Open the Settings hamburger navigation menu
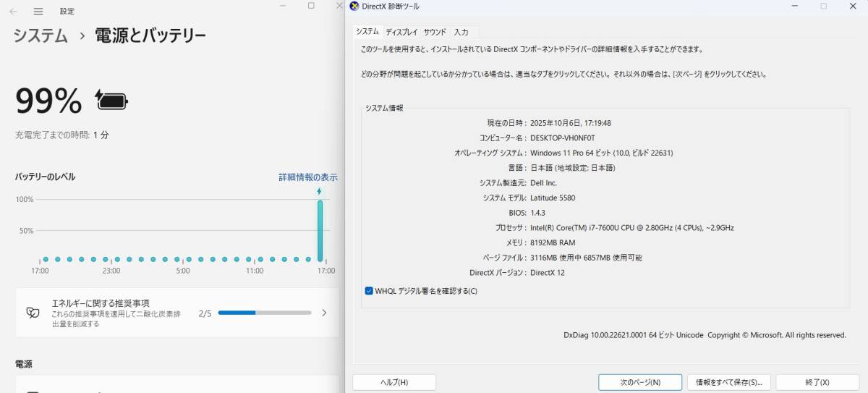 [38, 12]
